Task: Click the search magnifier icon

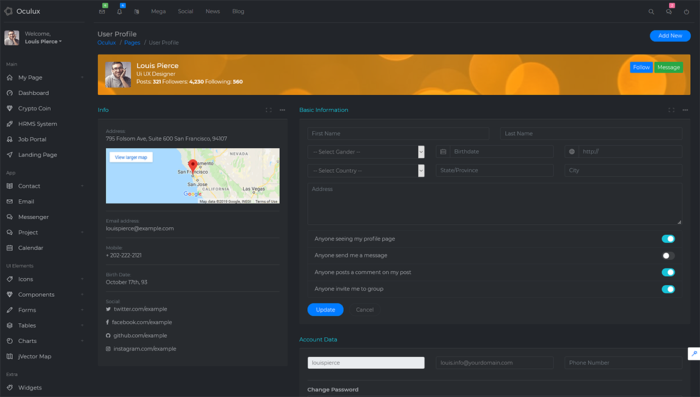Action: [x=651, y=12]
